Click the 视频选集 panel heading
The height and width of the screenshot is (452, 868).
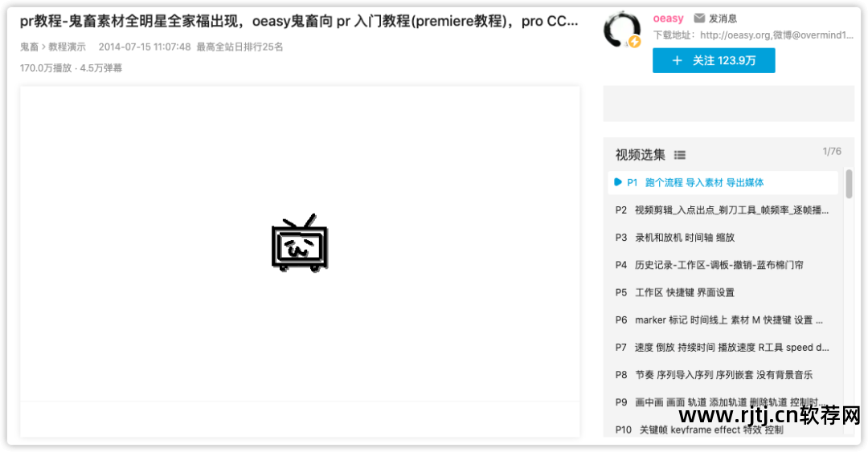click(x=641, y=155)
